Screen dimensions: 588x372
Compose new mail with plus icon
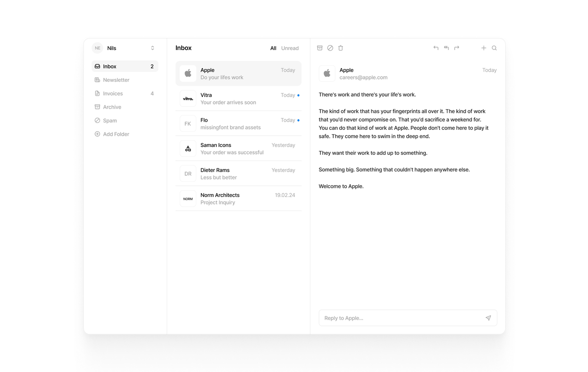point(484,48)
